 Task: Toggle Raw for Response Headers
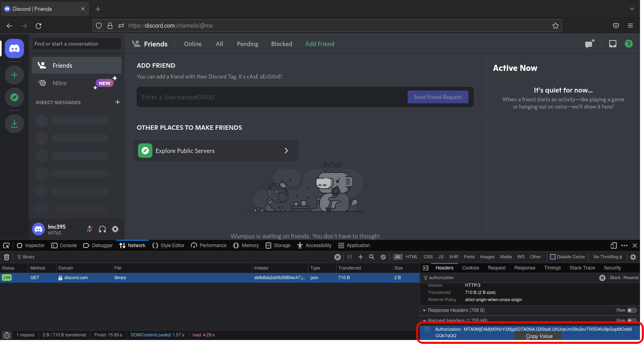(x=632, y=310)
